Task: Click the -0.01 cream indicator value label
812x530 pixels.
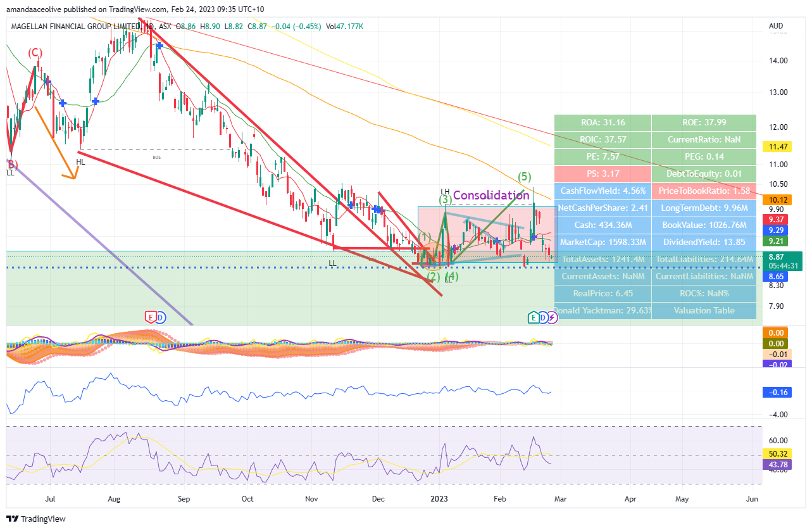Action: click(x=777, y=354)
